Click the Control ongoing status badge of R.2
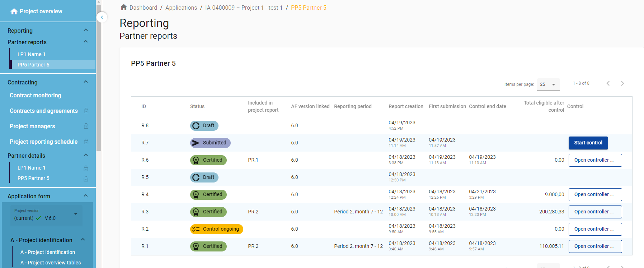 point(216,229)
